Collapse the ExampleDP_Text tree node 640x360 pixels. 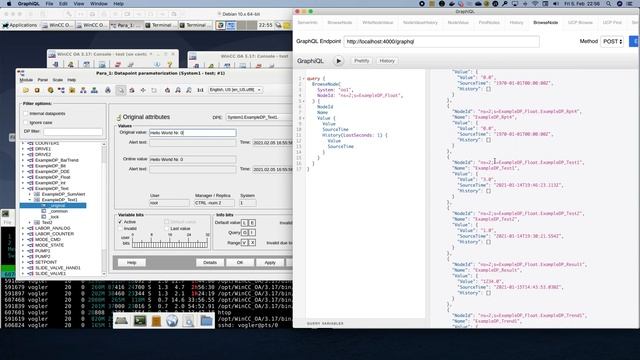pyautogui.click(x=23, y=189)
